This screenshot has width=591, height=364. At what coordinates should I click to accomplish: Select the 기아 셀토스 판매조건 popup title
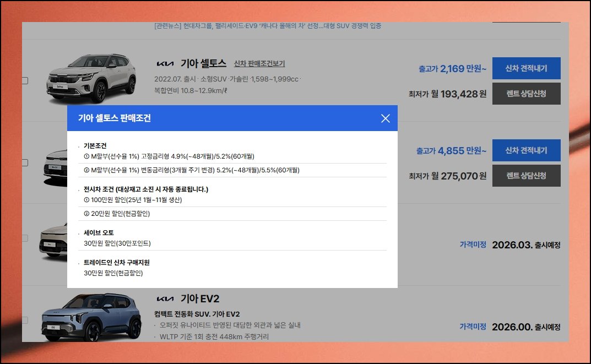point(115,118)
